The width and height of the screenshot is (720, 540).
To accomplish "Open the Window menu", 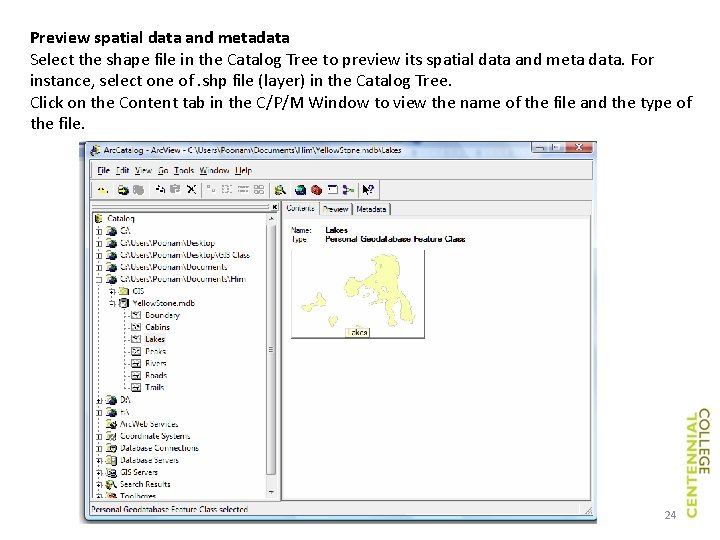I will pos(214,170).
